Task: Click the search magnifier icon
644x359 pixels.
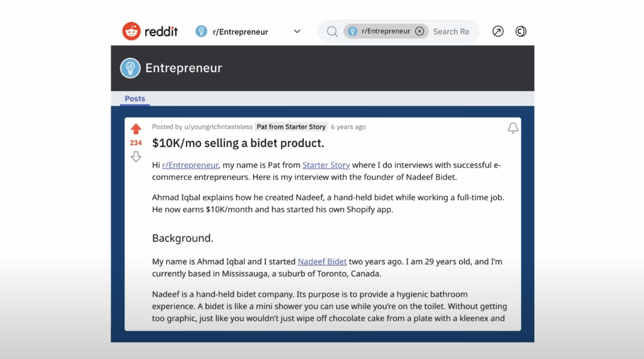Action: (332, 31)
